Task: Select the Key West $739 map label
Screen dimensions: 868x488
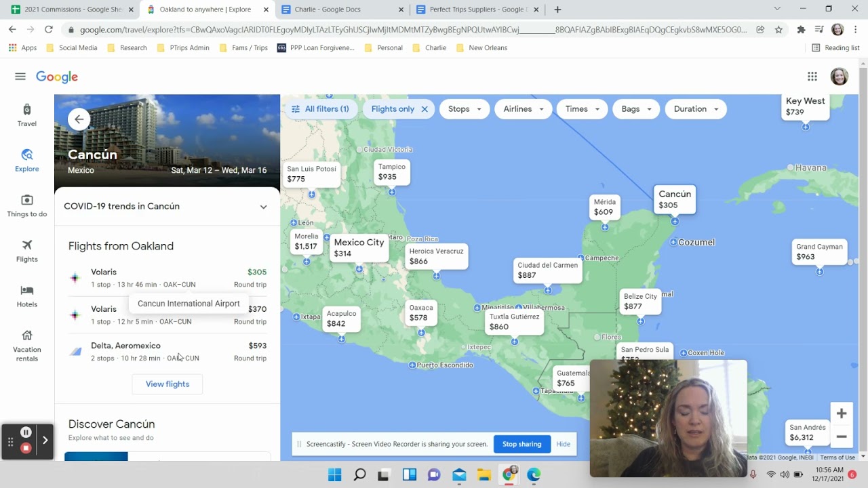Action: (x=805, y=106)
